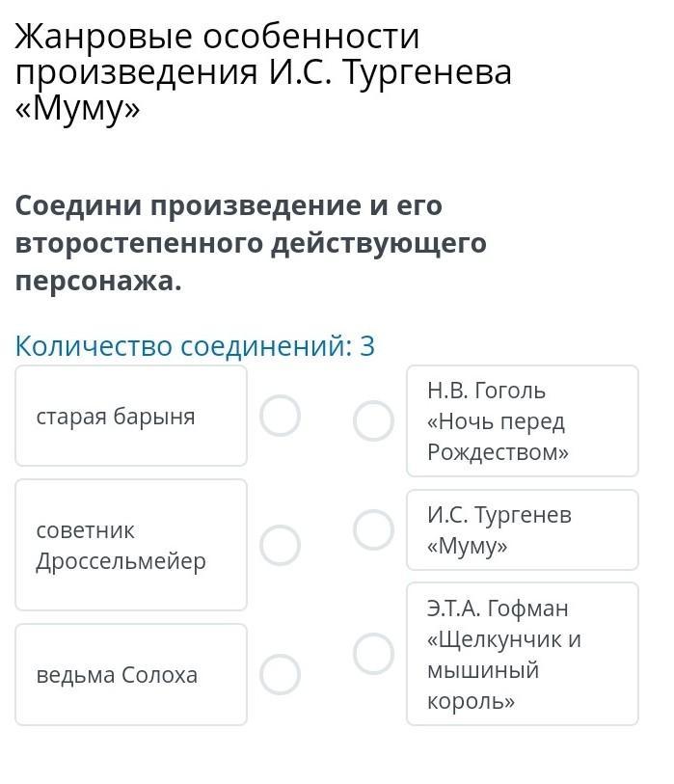The height and width of the screenshot is (784, 674).
Task: Select the connector circle beside «ведьма Солоха»
Action: coord(280,674)
